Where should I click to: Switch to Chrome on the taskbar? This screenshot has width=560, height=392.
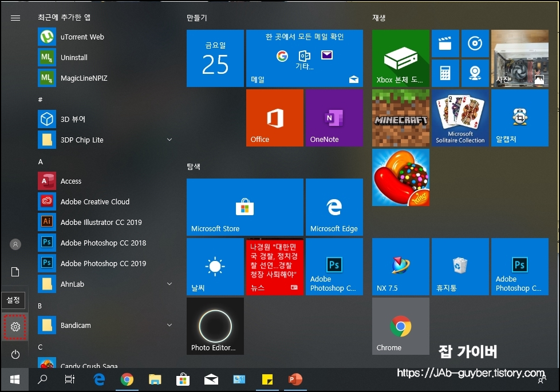coord(127,379)
